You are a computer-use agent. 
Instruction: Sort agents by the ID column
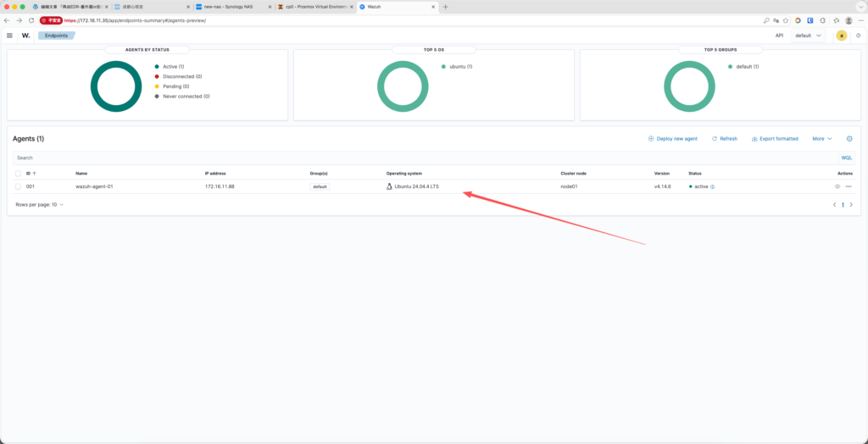click(x=31, y=174)
